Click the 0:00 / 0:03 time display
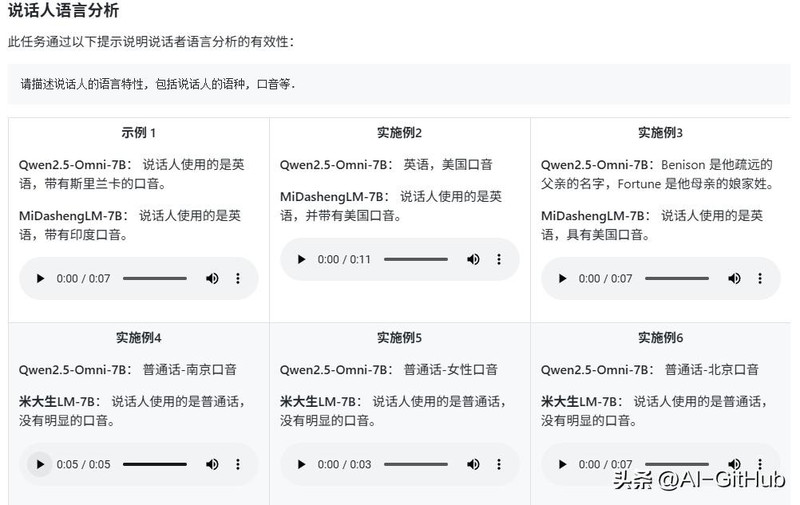Screen dimensions: 800x505 point(344,464)
